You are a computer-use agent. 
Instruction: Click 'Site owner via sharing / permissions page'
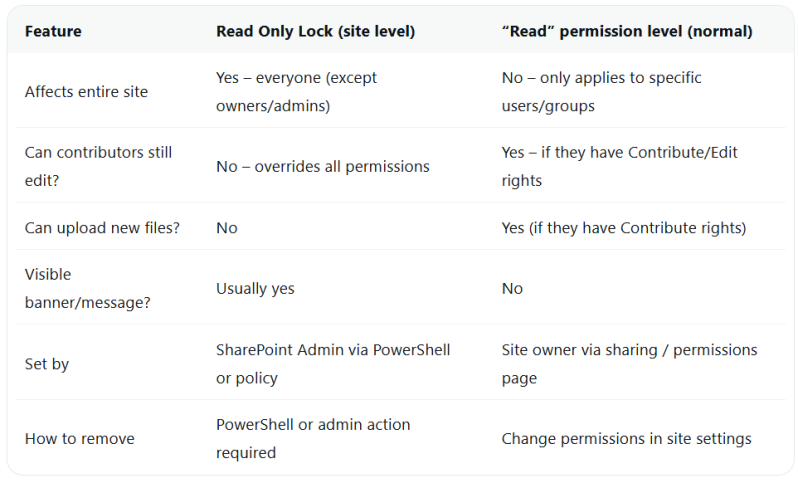click(629, 364)
